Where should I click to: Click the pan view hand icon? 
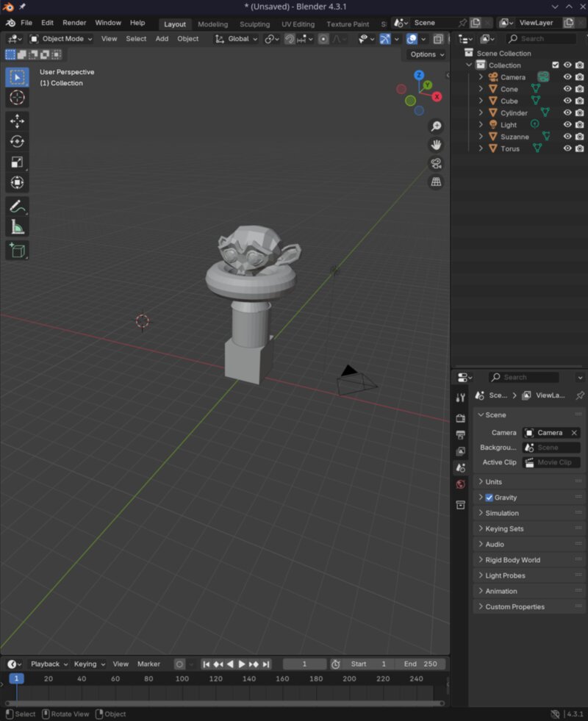click(436, 145)
